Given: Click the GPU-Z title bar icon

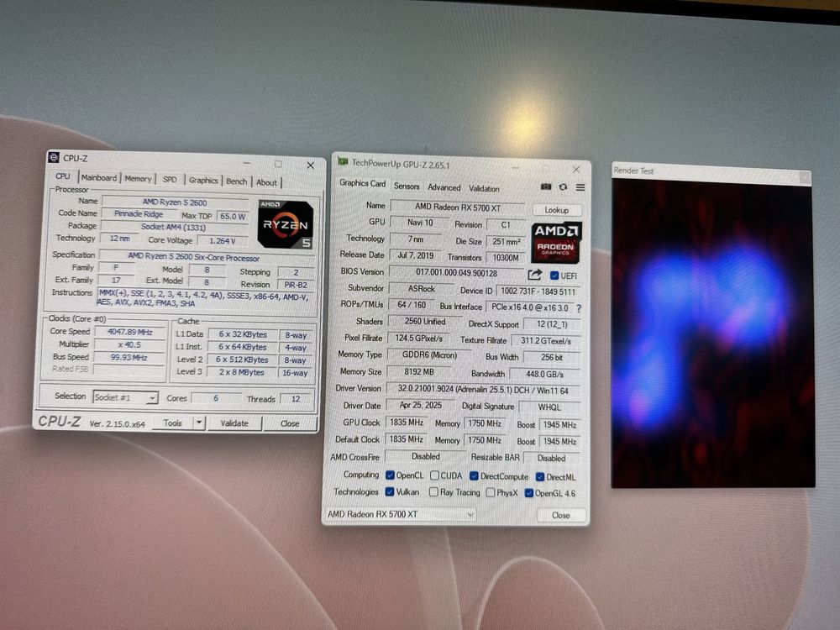Looking at the screenshot, I should click(x=343, y=162).
